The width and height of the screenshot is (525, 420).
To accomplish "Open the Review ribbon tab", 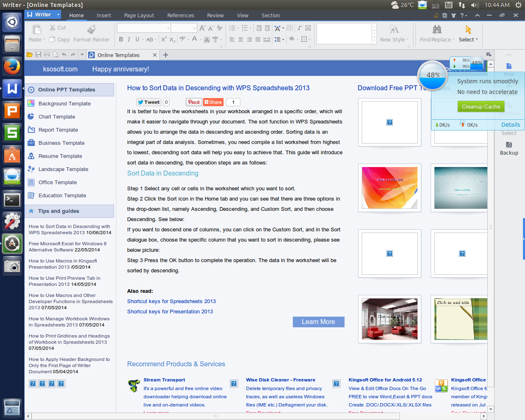I will [215, 15].
